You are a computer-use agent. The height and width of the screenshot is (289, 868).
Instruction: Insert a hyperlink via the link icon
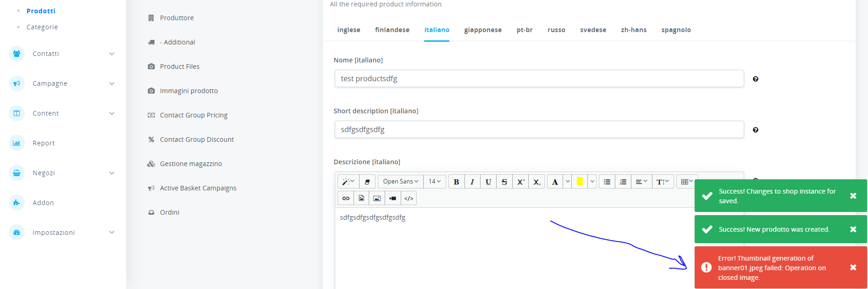(346, 198)
